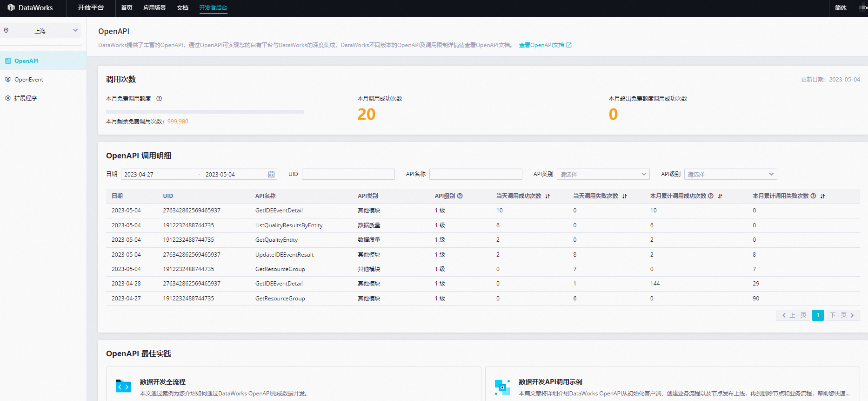Click the 数据开发全流程 folder code icon
This screenshot has height=401, width=868.
tap(123, 386)
